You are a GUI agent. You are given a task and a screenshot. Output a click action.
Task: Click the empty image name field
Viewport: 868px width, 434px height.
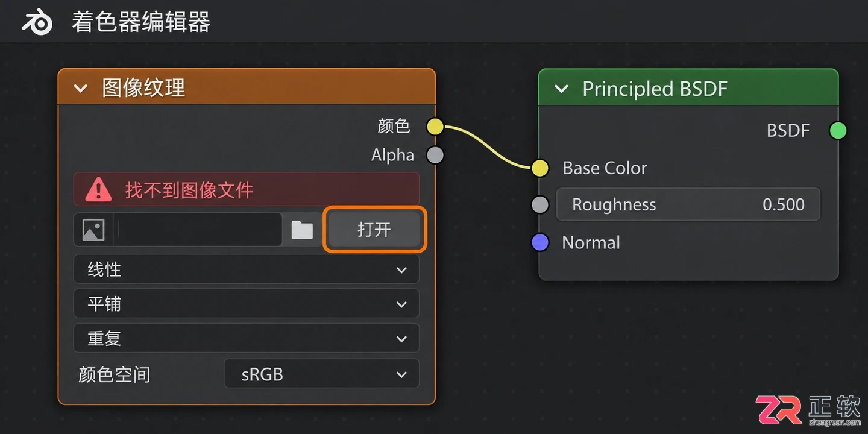pos(197,230)
